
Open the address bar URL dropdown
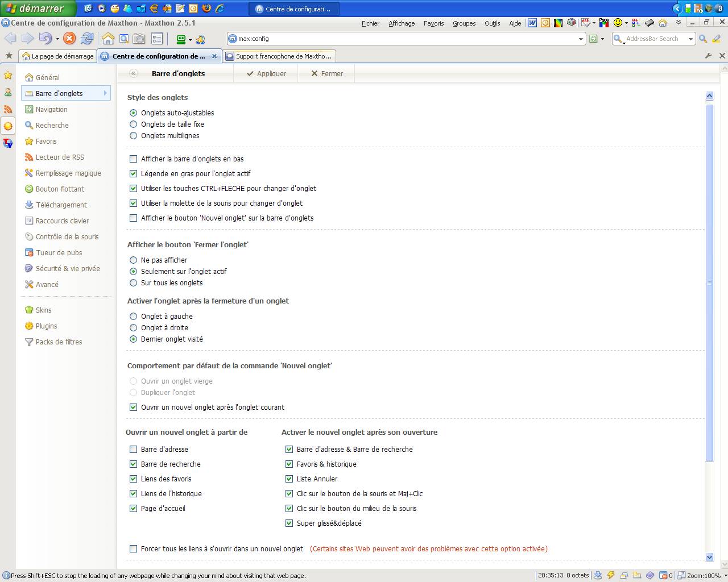[581, 39]
